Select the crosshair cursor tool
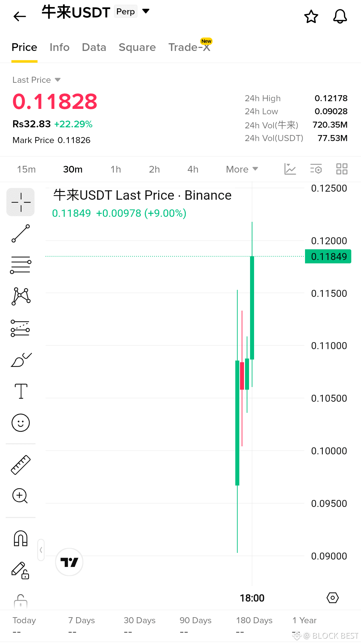Viewport: 361px width, 644px height. 20,202
